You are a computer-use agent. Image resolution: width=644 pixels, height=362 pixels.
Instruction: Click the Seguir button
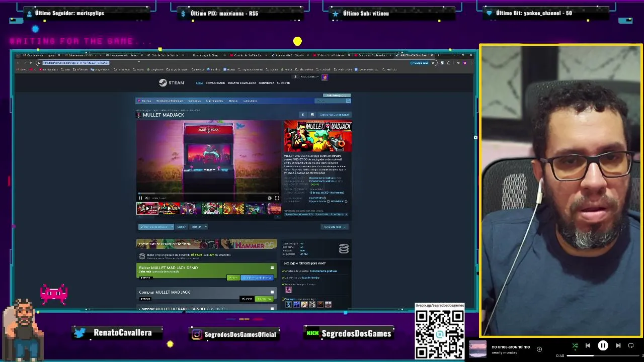click(182, 227)
